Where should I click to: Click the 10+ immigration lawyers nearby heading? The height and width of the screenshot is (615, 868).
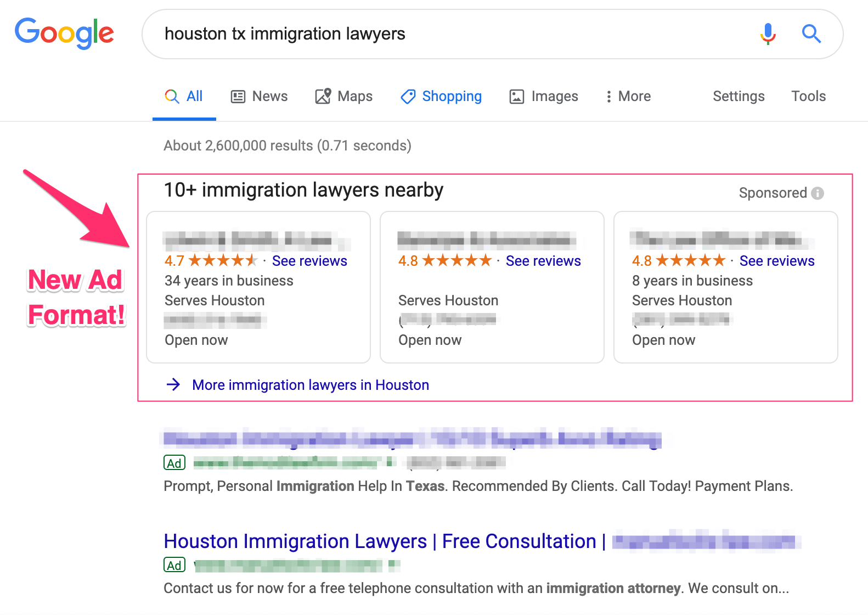coord(303,190)
